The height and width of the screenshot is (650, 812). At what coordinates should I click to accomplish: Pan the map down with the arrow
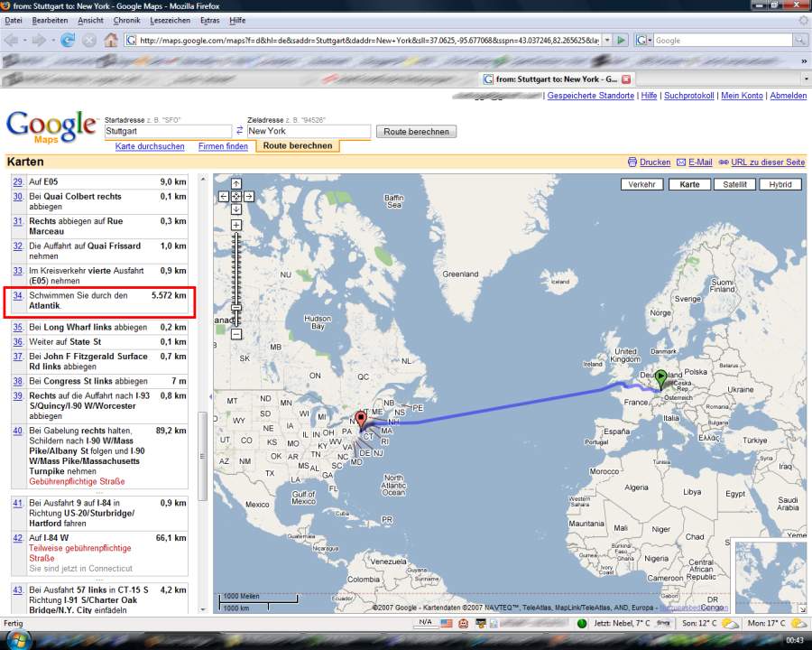pos(236,209)
